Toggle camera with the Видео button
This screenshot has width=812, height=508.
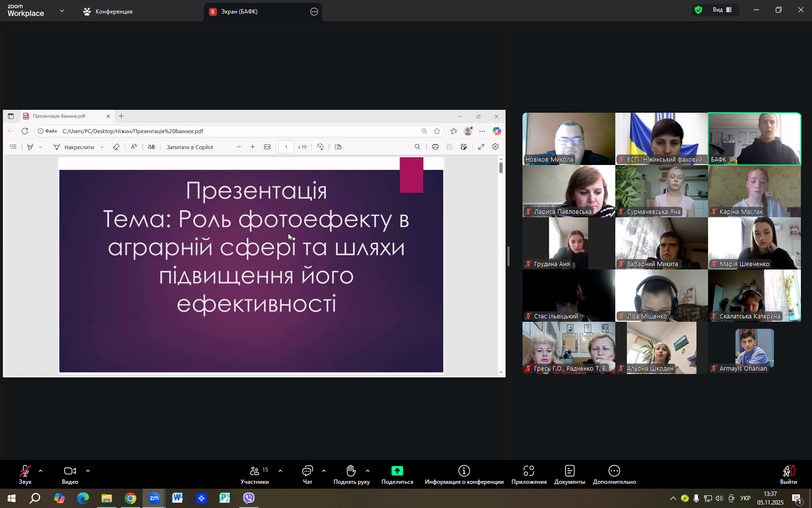[70, 474]
